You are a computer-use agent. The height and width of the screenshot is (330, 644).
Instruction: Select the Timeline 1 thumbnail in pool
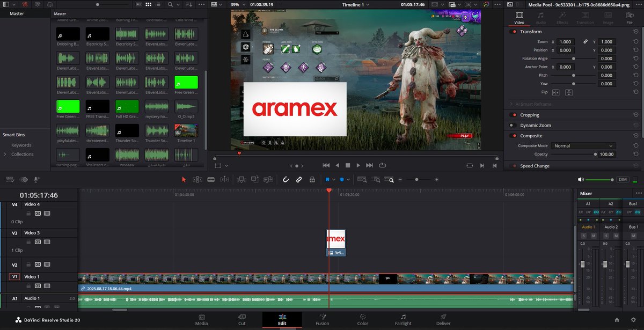(186, 131)
